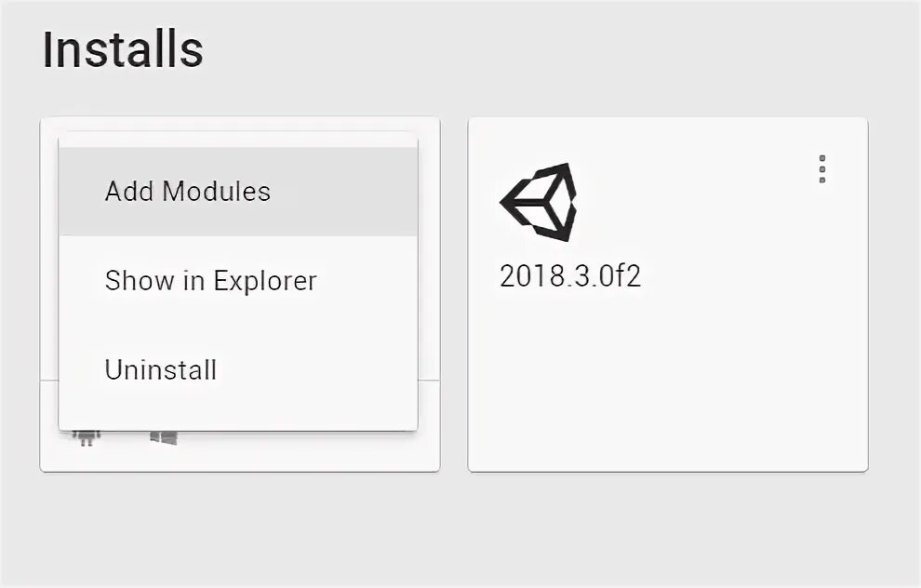Pick Uninstall in the popup menu

(160, 370)
